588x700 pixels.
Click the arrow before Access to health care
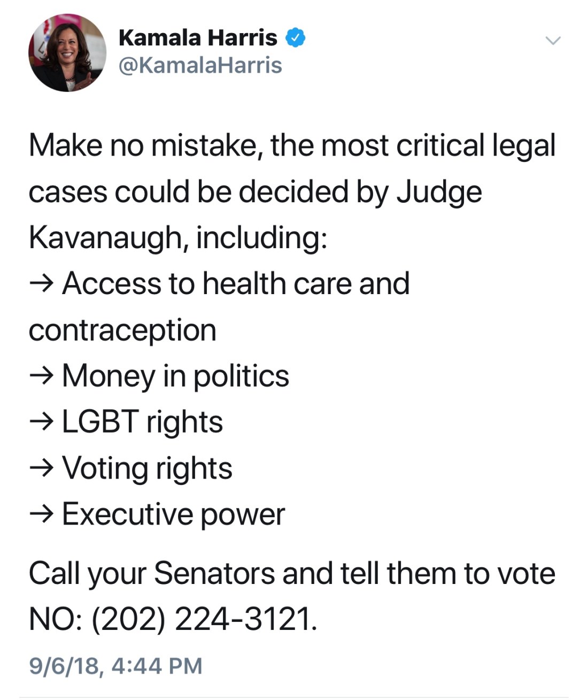click(41, 284)
